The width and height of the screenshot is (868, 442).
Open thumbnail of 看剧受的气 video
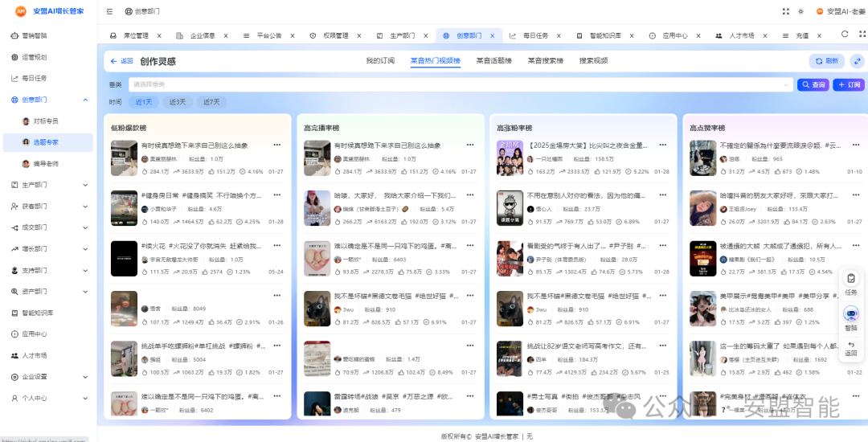510,258
